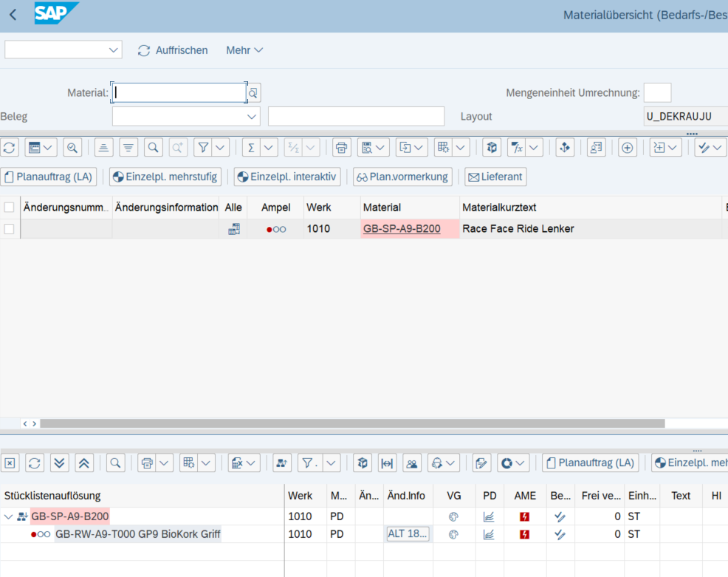Viewport: 728px width, 577px height.
Task: Tick the checkbox for row GB-SP-A9-B200
Action: click(10, 229)
